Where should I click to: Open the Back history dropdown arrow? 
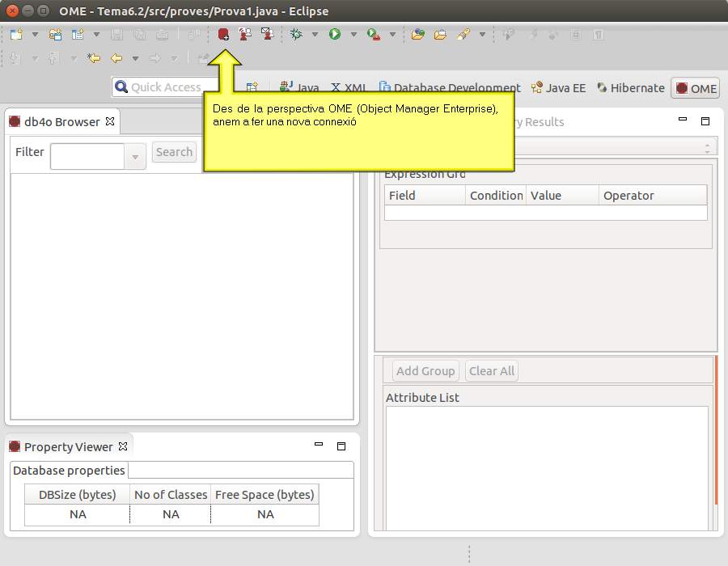[136, 58]
